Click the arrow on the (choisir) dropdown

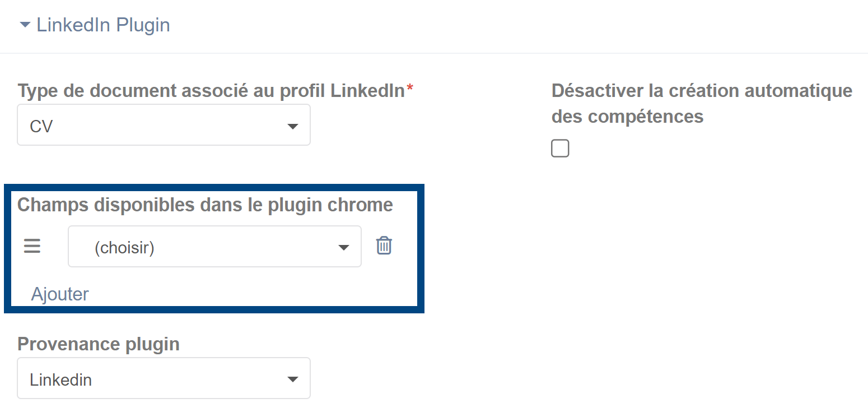tap(344, 248)
